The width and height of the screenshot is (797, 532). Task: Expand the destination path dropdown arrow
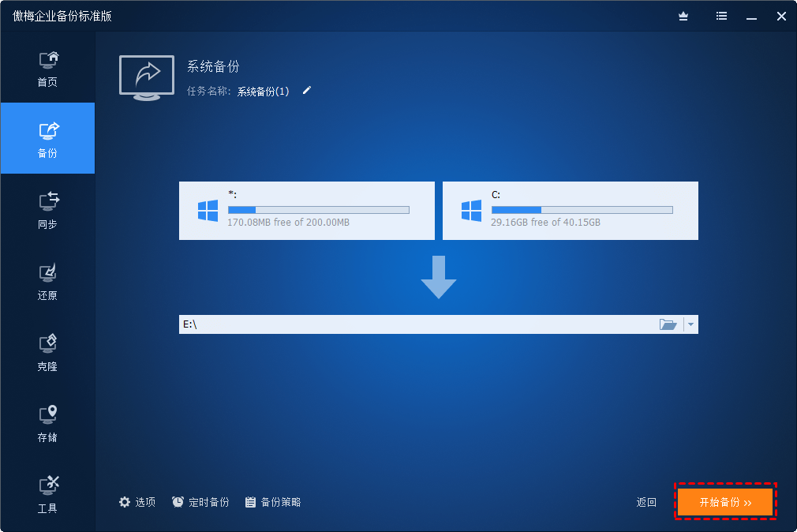[690, 324]
